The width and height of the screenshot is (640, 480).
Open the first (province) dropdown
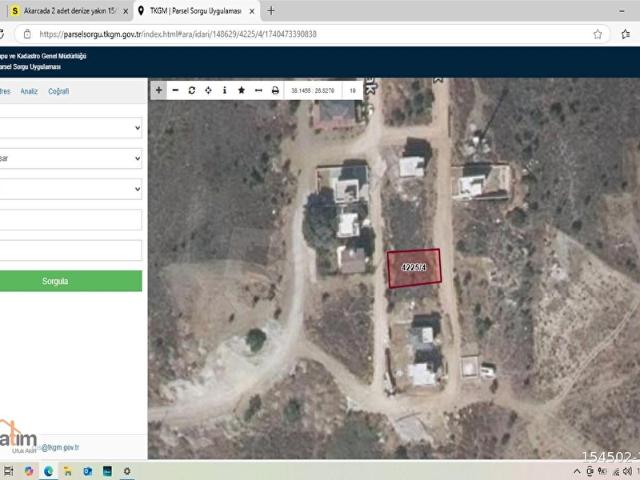click(70, 128)
